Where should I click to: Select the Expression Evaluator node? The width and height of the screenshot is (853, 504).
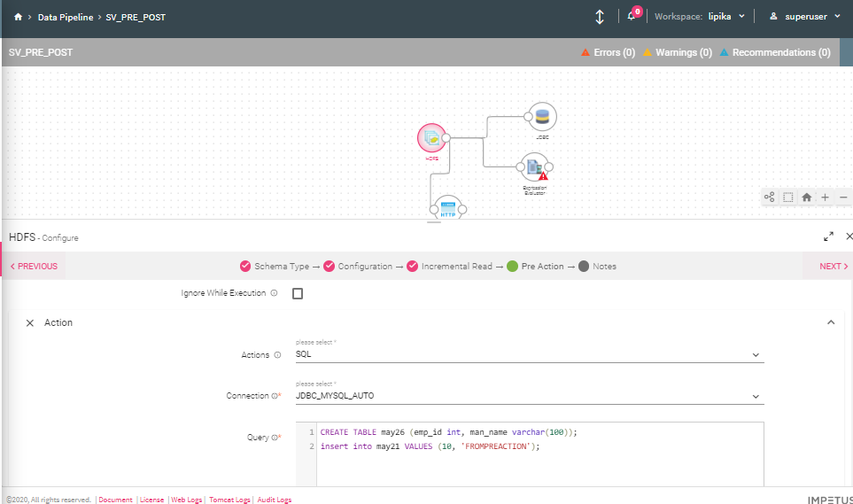coord(535,167)
